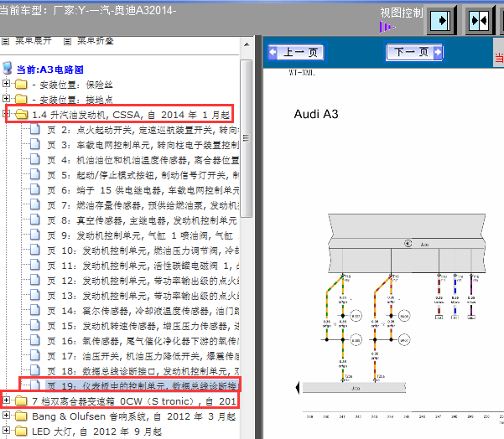
Task: Open 页 4: 机油油位和机油温度传感器
Action: (x=143, y=160)
